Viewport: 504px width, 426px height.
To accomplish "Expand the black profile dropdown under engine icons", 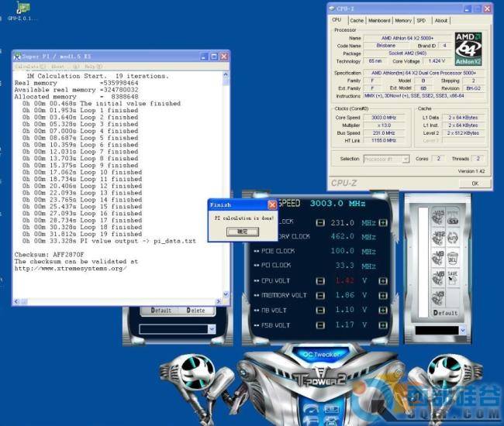I will [x=463, y=330].
